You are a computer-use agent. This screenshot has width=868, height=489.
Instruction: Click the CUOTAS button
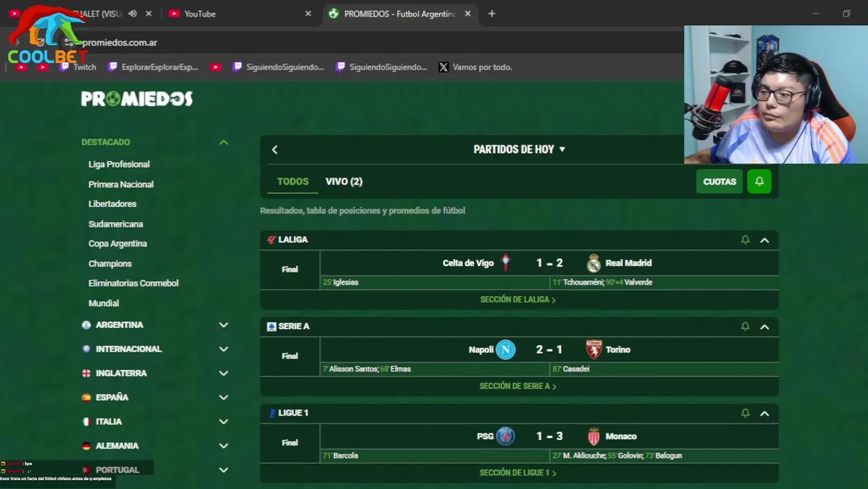pyautogui.click(x=719, y=181)
